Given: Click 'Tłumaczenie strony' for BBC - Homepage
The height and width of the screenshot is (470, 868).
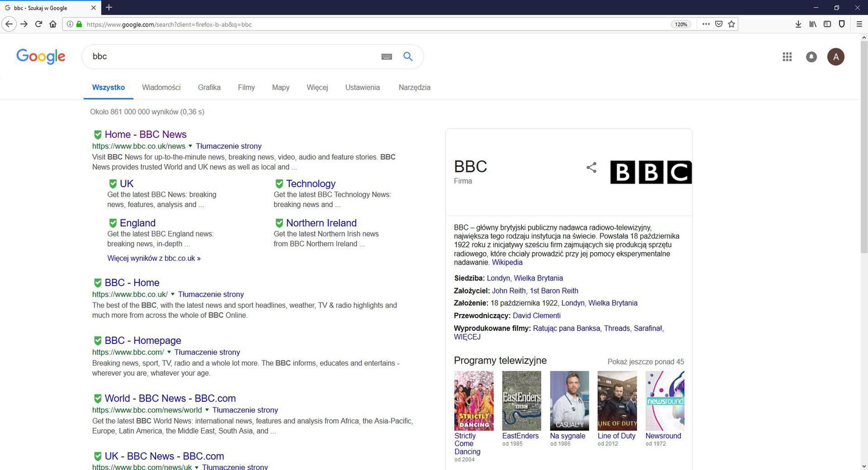Looking at the screenshot, I should (x=207, y=352).
